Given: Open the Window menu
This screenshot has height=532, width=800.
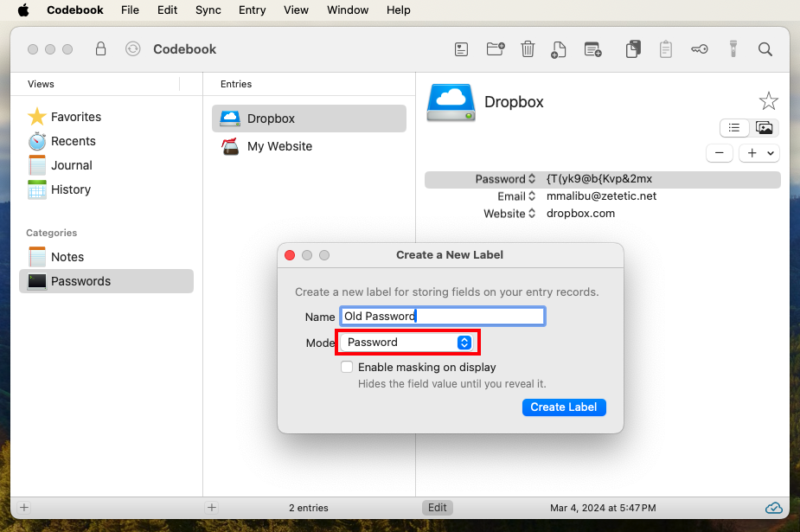Looking at the screenshot, I should (348, 10).
